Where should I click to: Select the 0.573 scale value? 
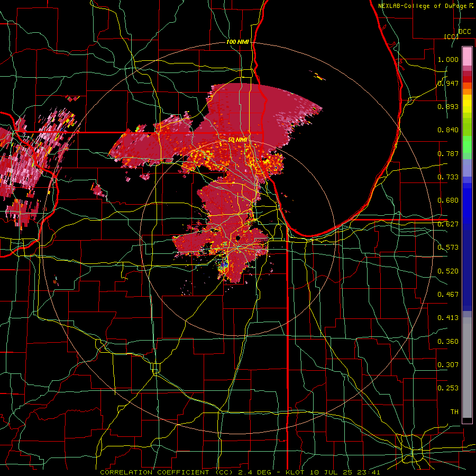[448, 248]
